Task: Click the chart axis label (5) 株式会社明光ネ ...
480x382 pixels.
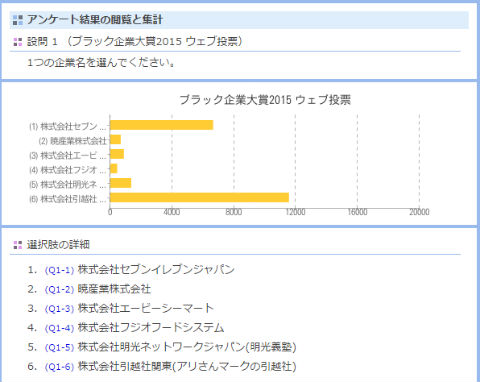Action: point(68,185)
